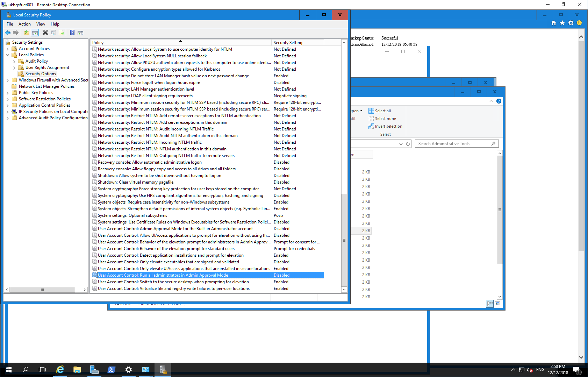Open the IE Tools gear icon
The height and width of the screenshot is (377, 588).
(x=571, y=23)
